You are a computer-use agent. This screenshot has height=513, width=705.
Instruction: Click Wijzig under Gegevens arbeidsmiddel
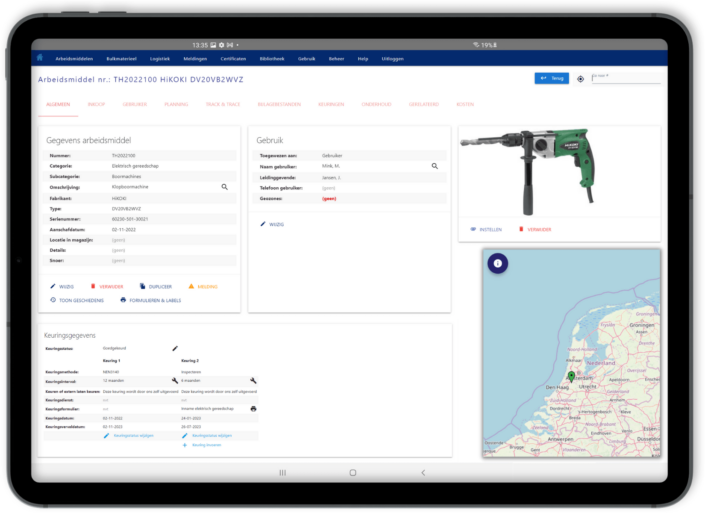62,286
